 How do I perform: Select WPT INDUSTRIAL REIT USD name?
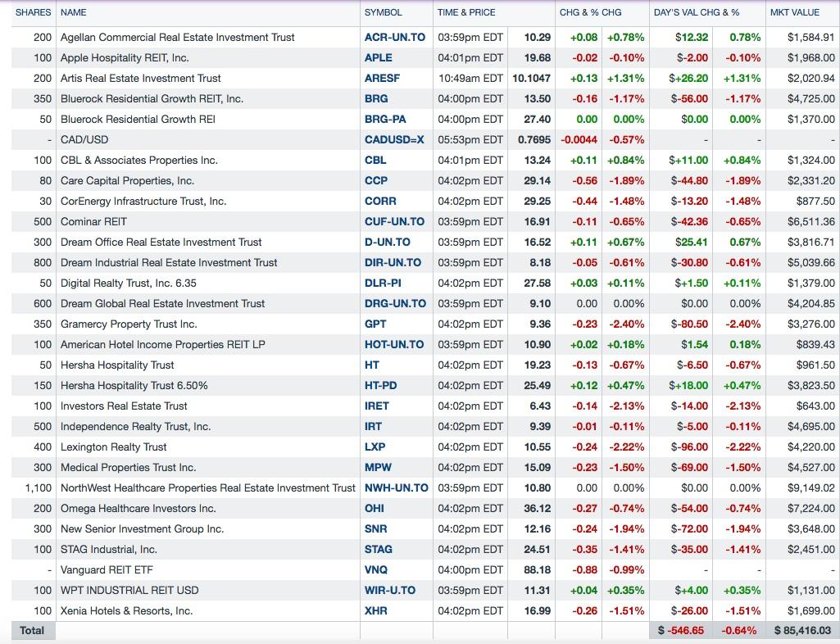[129, 591]
